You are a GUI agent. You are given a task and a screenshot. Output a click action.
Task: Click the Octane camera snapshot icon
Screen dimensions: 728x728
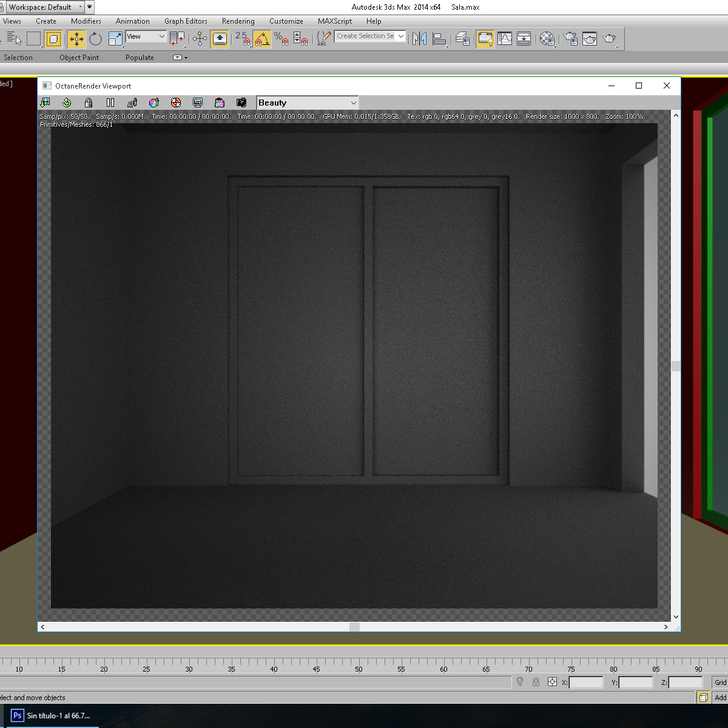[241, 103]
